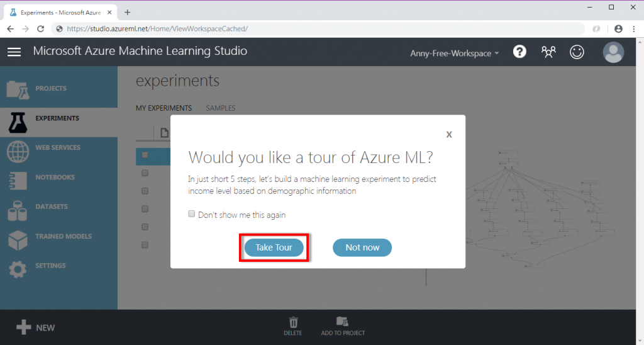Image resolution: width=644 pixels, height=345 pixels.
Task: Close the tour dialog with X
Action: point(449,134)
